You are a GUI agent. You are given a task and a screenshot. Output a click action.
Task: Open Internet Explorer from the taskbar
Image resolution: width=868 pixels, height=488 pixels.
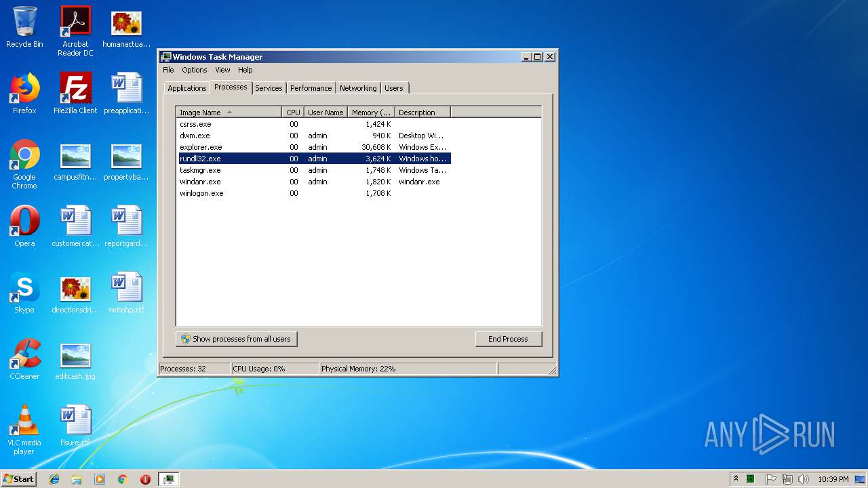point(54,479)
